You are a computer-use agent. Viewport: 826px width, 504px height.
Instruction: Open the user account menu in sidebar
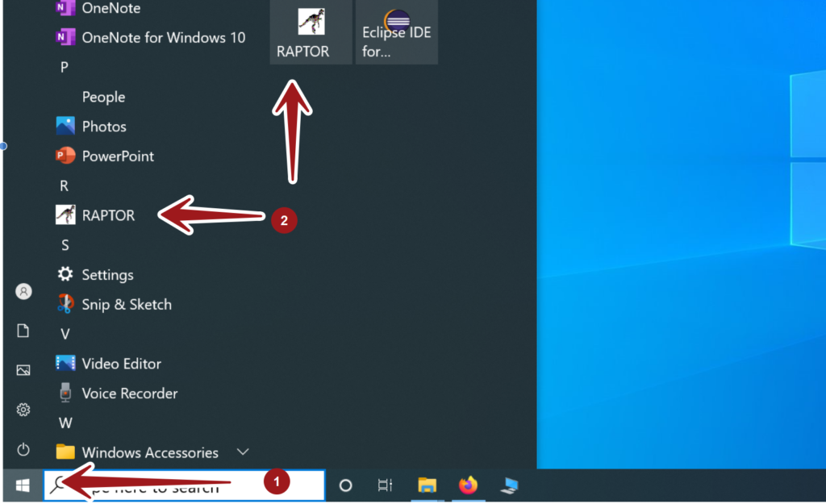click(23, 292)
